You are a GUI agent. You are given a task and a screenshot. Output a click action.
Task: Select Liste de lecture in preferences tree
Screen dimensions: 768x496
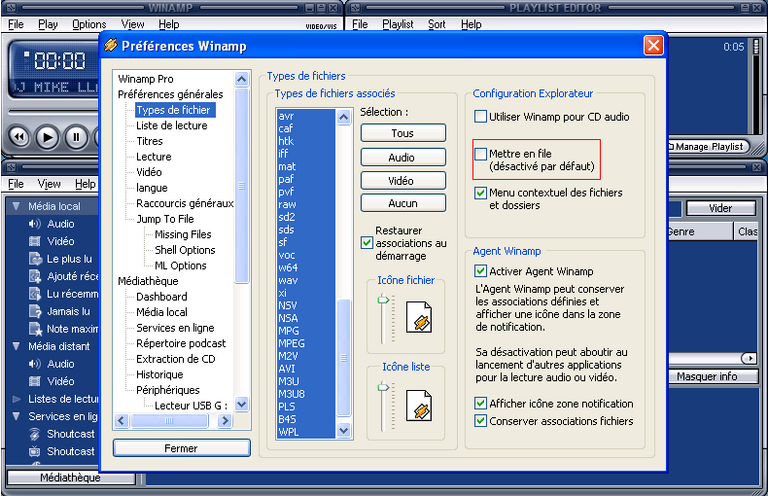click(x=171, y=126)
